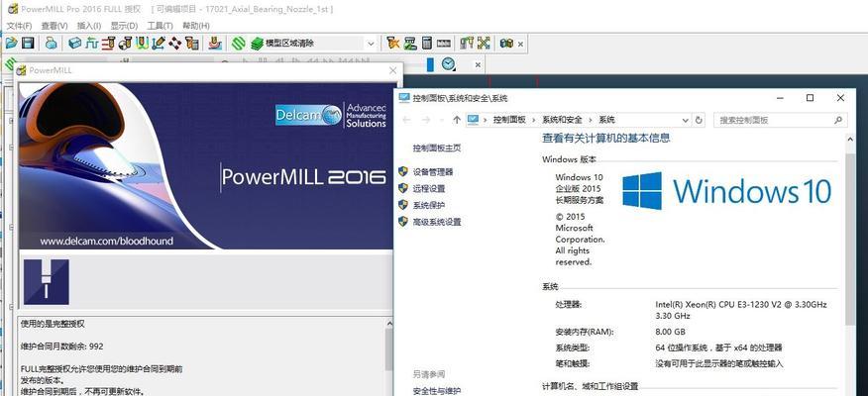Go up one level in System window
The width and height of the screenshot is (868, 396).
(x=457, y=120)
